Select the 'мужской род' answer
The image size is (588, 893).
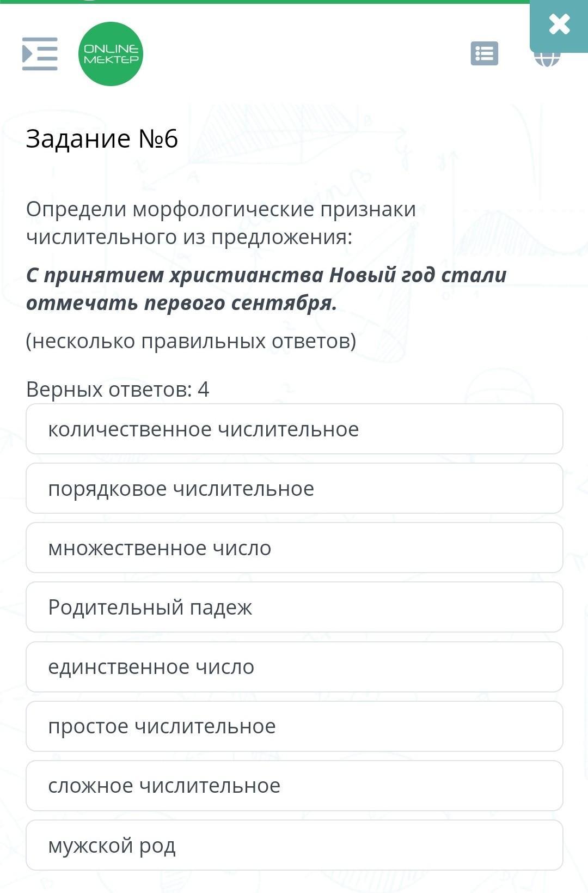click(x=294, y=845)
